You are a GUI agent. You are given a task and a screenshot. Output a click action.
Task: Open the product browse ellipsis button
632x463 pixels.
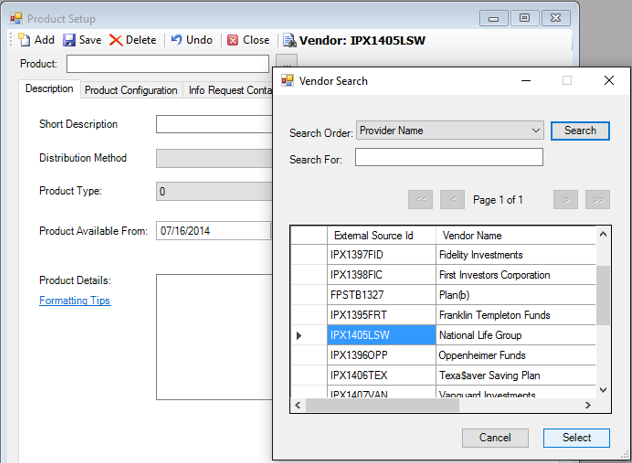(x=285, y=65)
